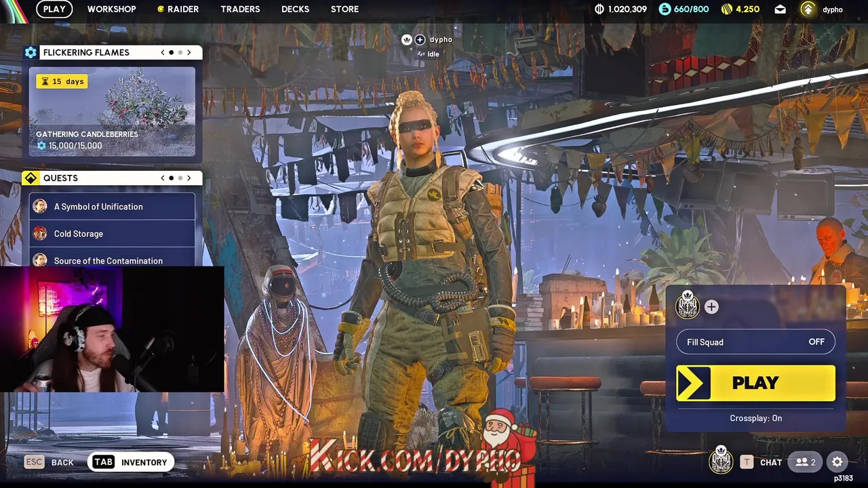Click the coin currency icon beside 1.020.309

coord(599,9)
